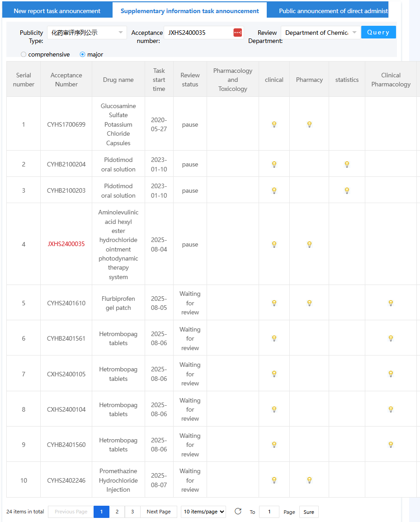Click statistics lightbulb for CYHB2100204 row
The height and width of the screenshot is (522, 420).
(347, 164)
